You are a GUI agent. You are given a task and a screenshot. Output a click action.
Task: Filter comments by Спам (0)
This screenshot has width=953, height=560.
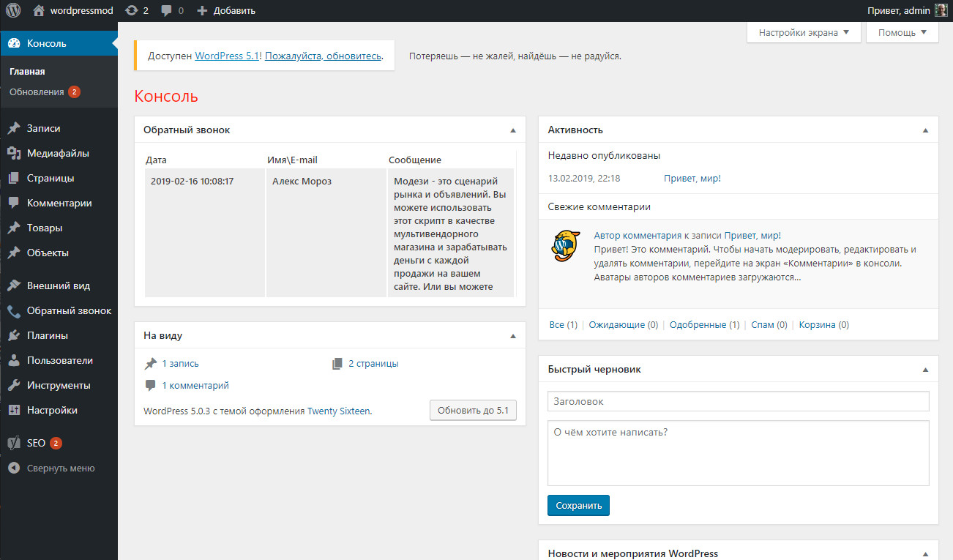click(x=769, y=324)
